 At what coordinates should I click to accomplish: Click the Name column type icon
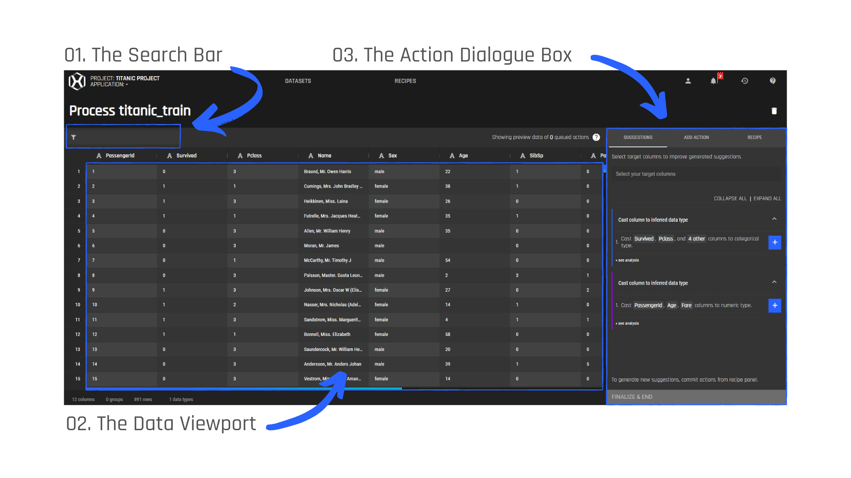[x=310, y=156]
